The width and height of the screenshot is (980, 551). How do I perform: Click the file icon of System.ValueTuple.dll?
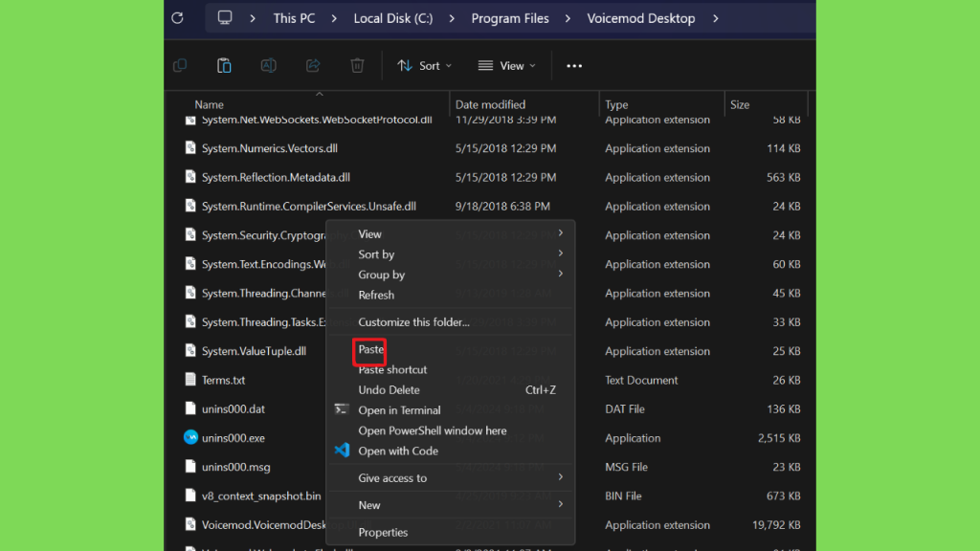click(190, 350)
